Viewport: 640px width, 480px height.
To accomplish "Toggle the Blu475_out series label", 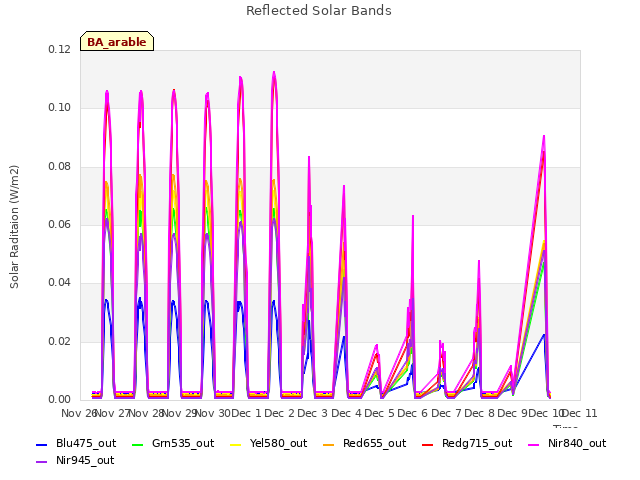I will pyautogui.click(x=86, y=443).
